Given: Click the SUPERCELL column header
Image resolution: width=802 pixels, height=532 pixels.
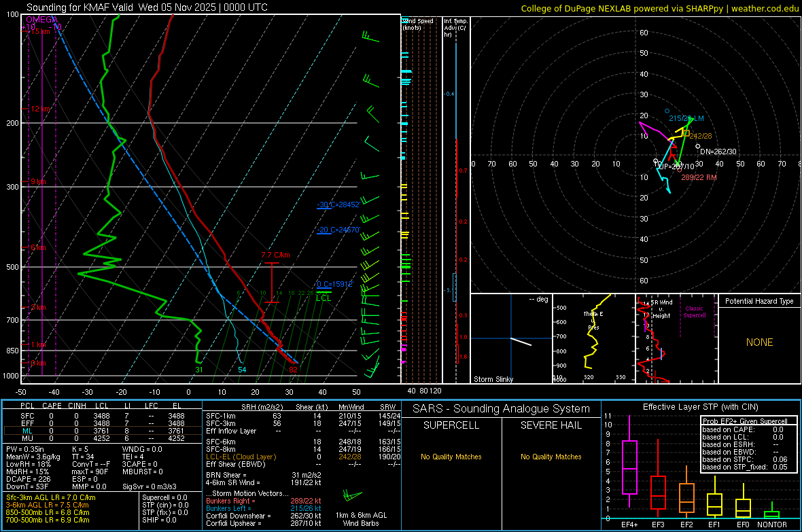Looking at the screenshot, I should click(451, 425).
